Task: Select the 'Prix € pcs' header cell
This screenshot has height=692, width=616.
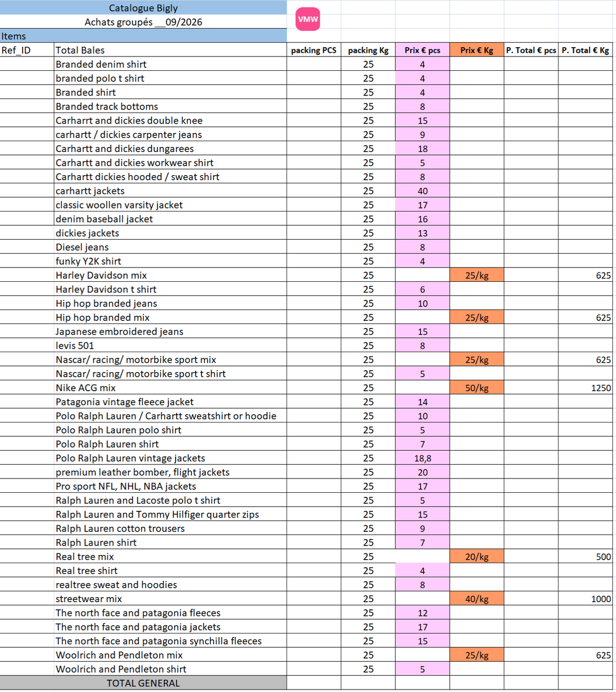Action: (422, 50)
